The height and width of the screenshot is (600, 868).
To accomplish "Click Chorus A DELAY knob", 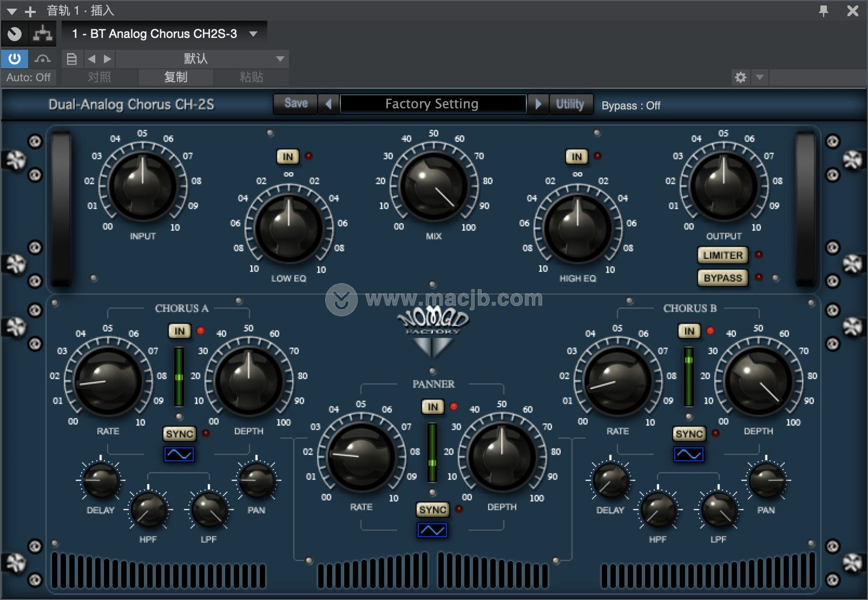I will (x=101, y=480).
